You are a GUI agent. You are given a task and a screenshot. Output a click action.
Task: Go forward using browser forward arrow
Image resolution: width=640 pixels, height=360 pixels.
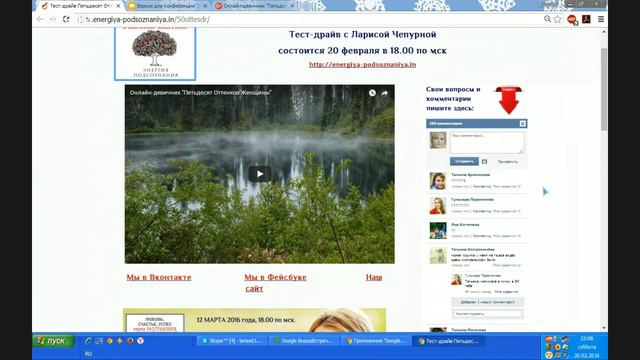pos(52,19)
